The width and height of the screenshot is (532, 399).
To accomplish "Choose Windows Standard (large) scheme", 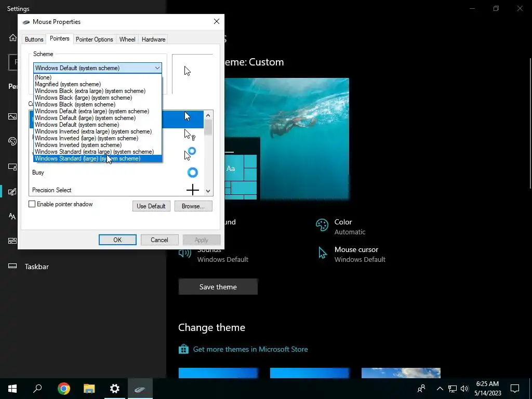I will (98, 158).
